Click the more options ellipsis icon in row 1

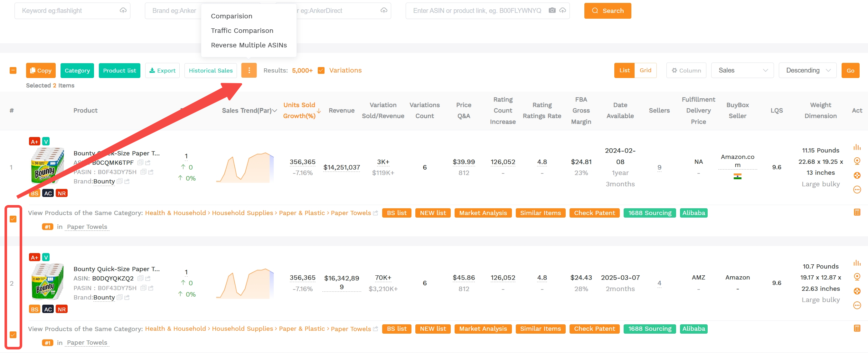pyautogui.click(x=857, y=190)
